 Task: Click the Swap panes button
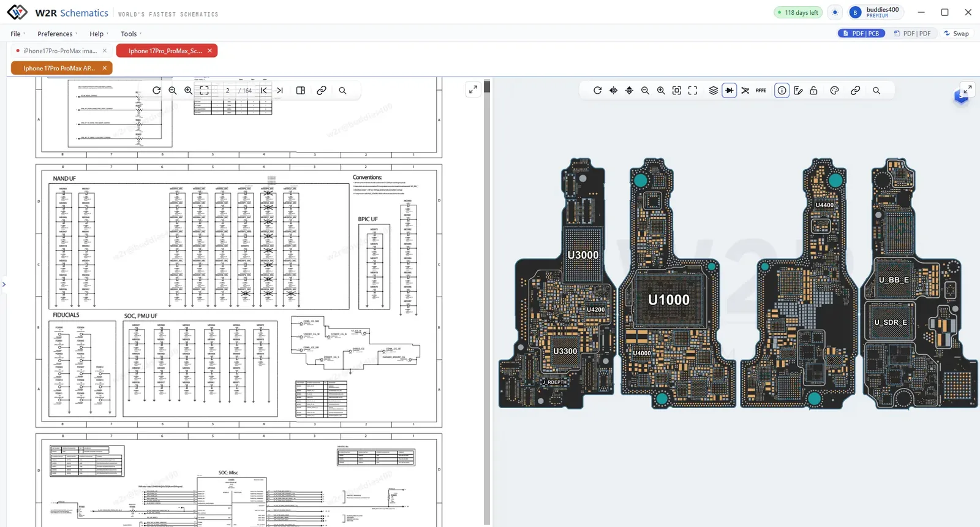(956, 33)
